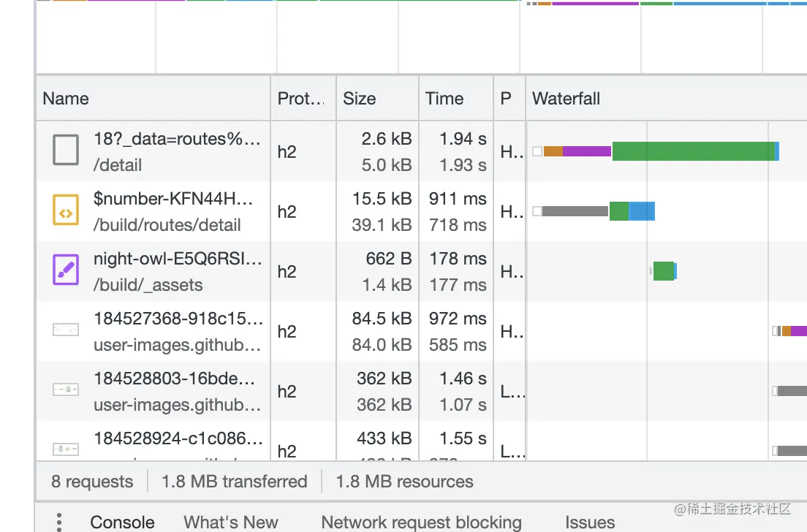Click the green waterfall bar for 18?_data request
The image size is (807, 532).
[x=692, y=151]
